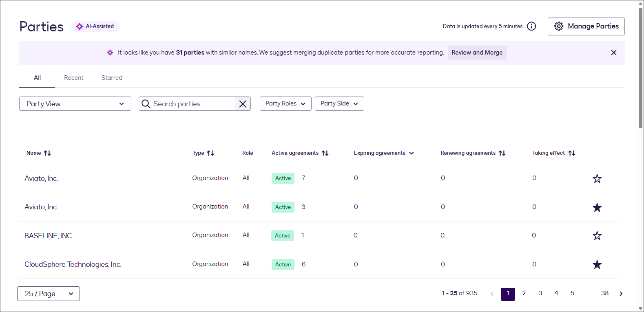
Task: Click the data update info icon
Action: pos(531,26)
